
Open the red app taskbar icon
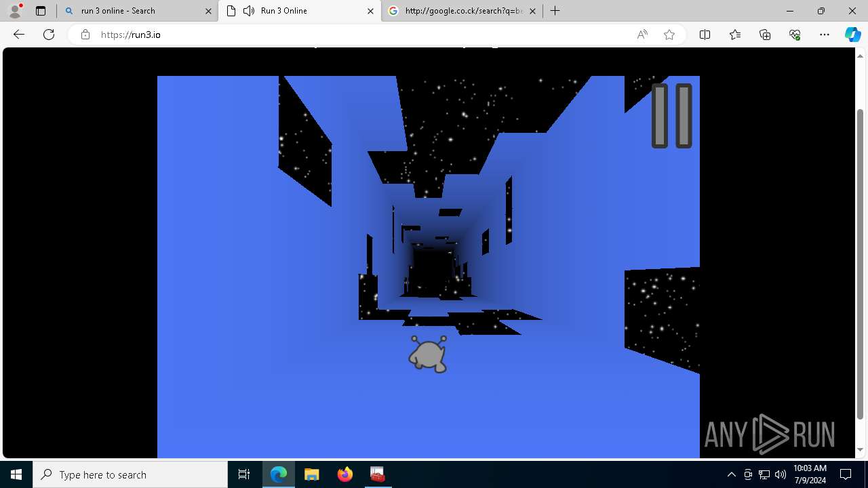pos(378,474)
